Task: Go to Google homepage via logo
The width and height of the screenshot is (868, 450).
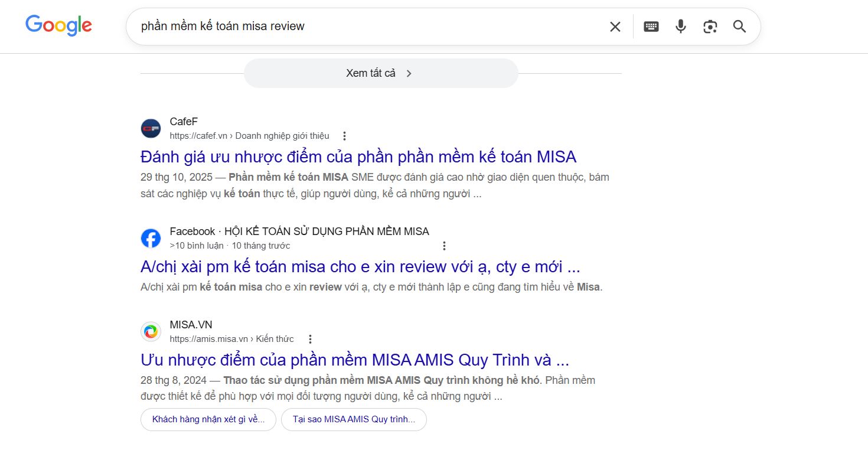Action: coord(58,25)
